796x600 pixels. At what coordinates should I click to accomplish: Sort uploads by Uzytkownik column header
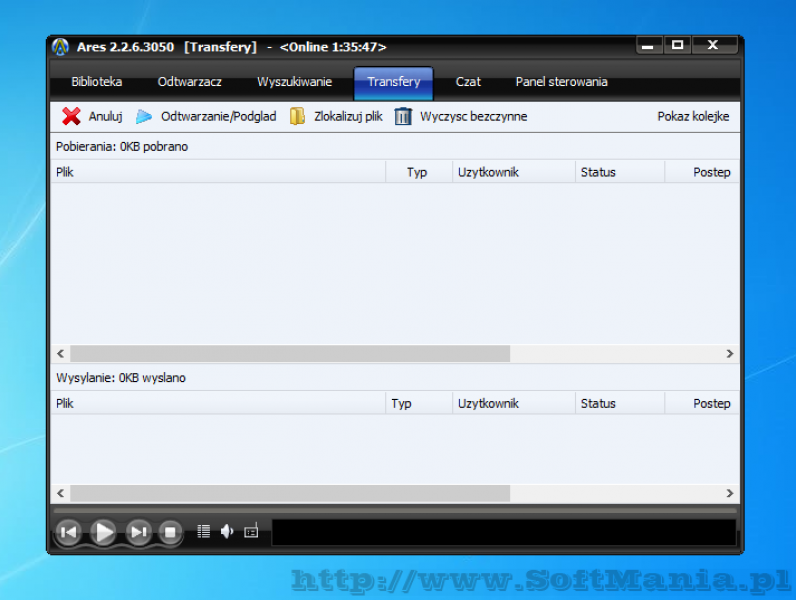click(514, 404)
